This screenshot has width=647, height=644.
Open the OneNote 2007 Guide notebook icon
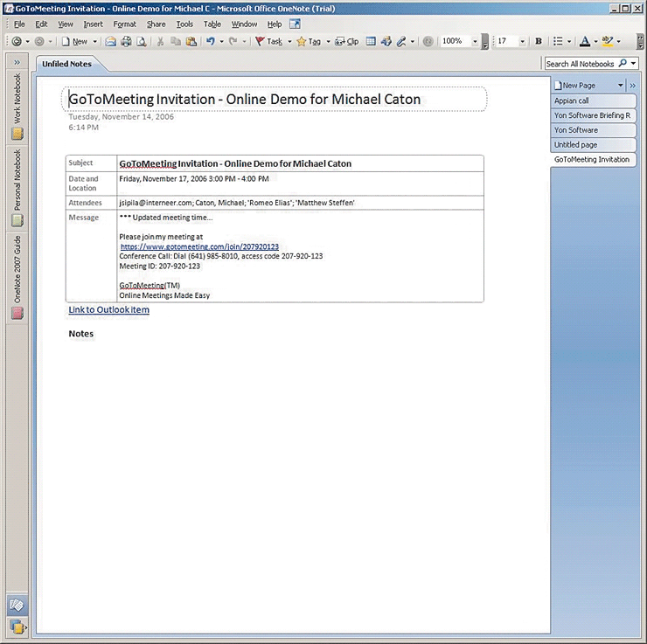17,314
